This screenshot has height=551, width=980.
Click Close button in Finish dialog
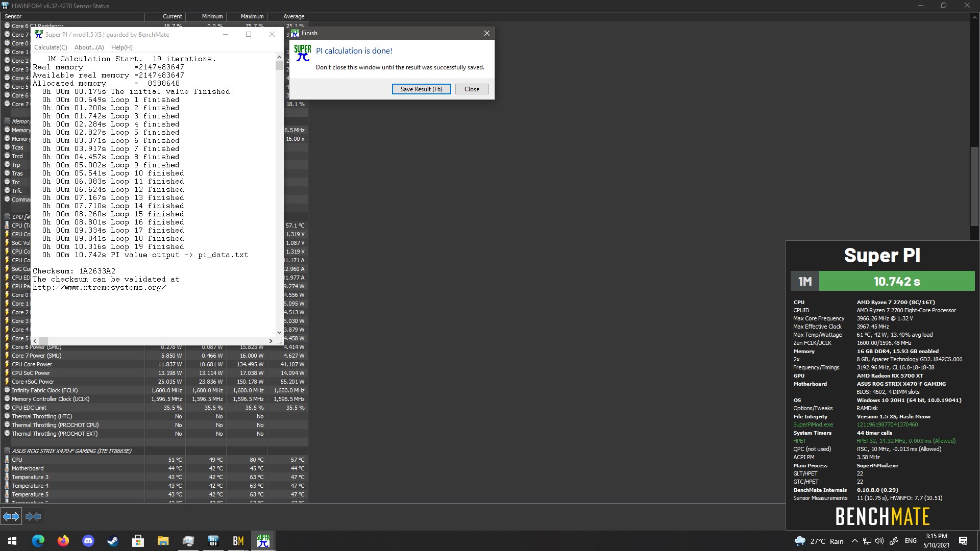click(472, 89)
